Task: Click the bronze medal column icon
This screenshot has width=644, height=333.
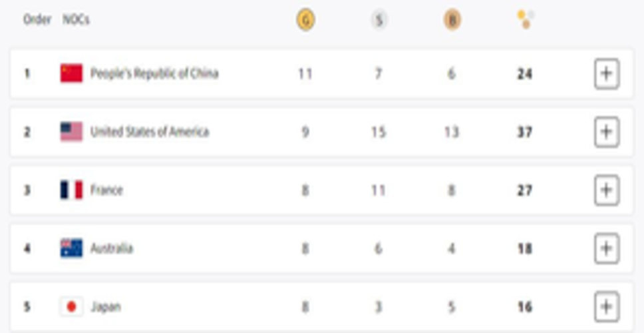Action: [452, 20]
